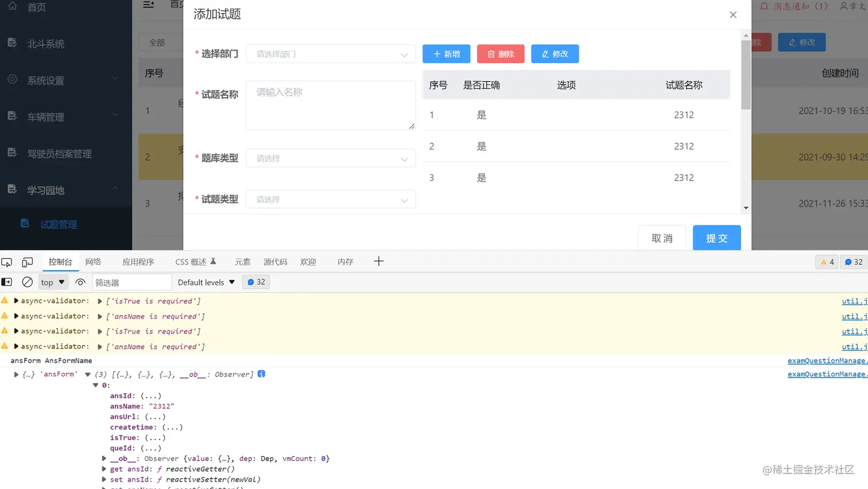The height and width of the screenshot is (489, 868).
Task: Select table row with 序号 2
Action: coord(576,147)
